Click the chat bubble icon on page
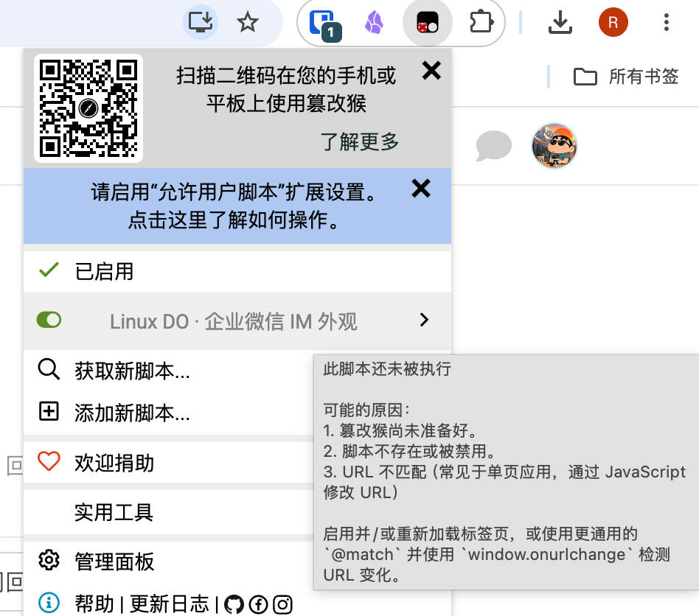Image resolution: width=699 pixels, height=616 pixels. click(493, 146)
